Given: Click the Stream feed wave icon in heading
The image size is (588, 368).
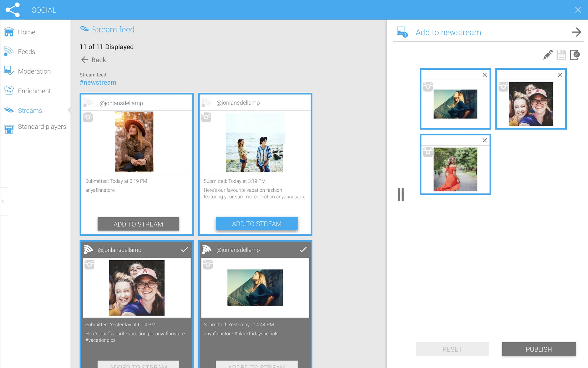Looking at the screenshot, I should 84,29.
